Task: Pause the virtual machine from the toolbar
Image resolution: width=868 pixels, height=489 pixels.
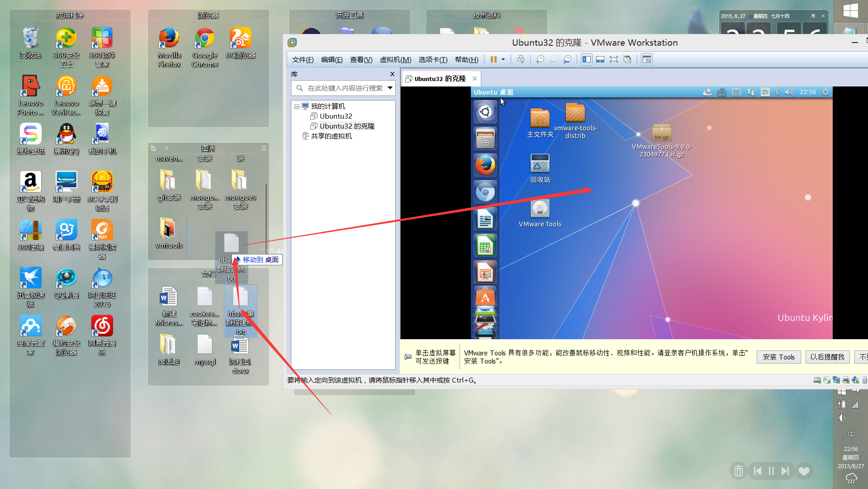Action: pyautogui.click(x=493, y=59)
